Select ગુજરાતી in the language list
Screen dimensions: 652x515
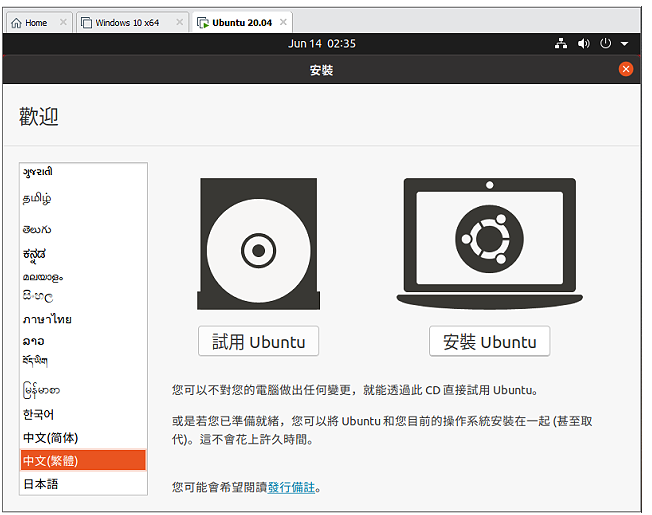click(83, 172)
